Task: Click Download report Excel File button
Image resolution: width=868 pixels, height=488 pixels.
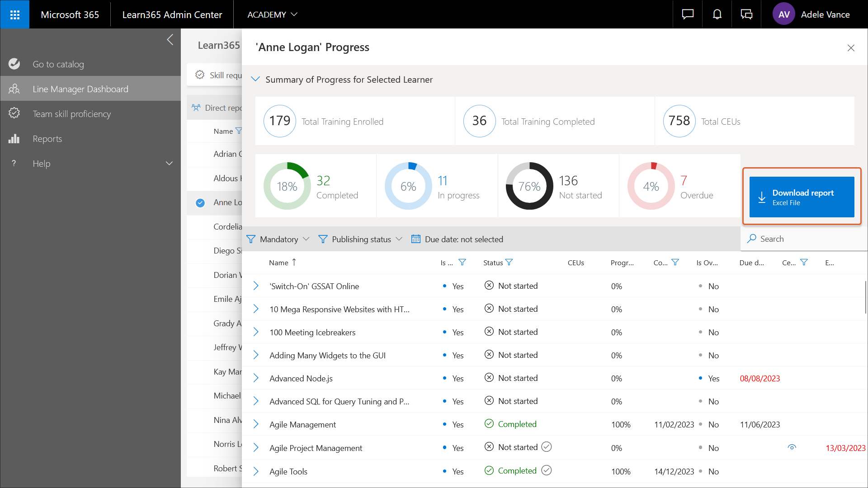Action: tap(802, 197)
